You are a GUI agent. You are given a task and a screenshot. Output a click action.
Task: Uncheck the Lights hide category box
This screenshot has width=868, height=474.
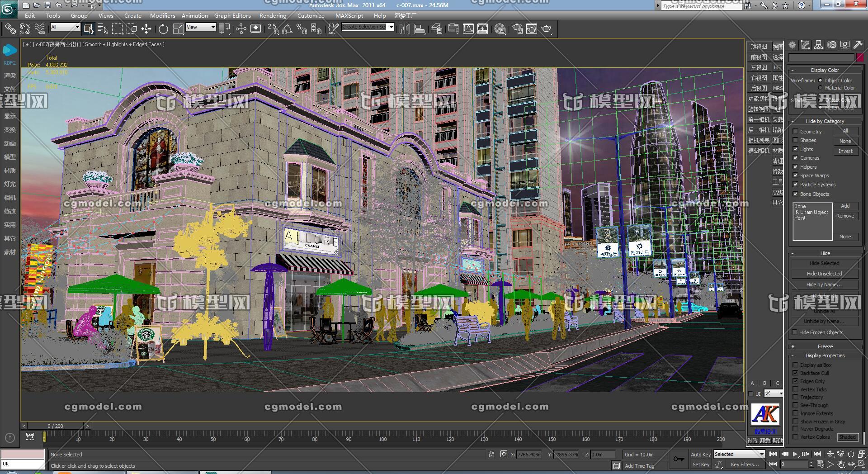[x=796, y=149]
